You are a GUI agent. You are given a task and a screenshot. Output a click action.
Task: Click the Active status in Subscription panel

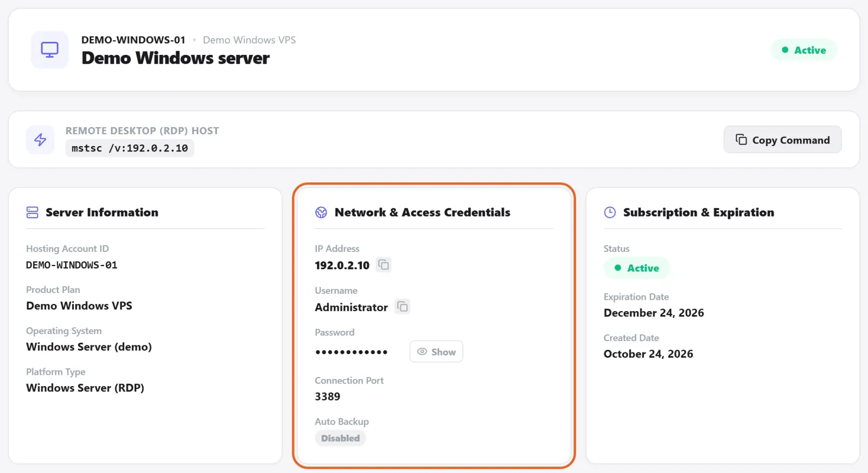pos(636,268)
